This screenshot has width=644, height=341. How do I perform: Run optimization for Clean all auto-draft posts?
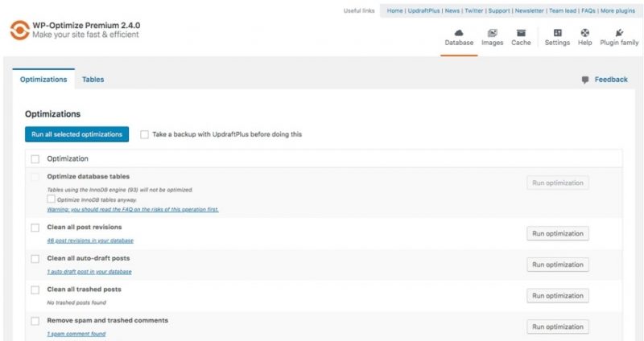click(x=557, y=265)
